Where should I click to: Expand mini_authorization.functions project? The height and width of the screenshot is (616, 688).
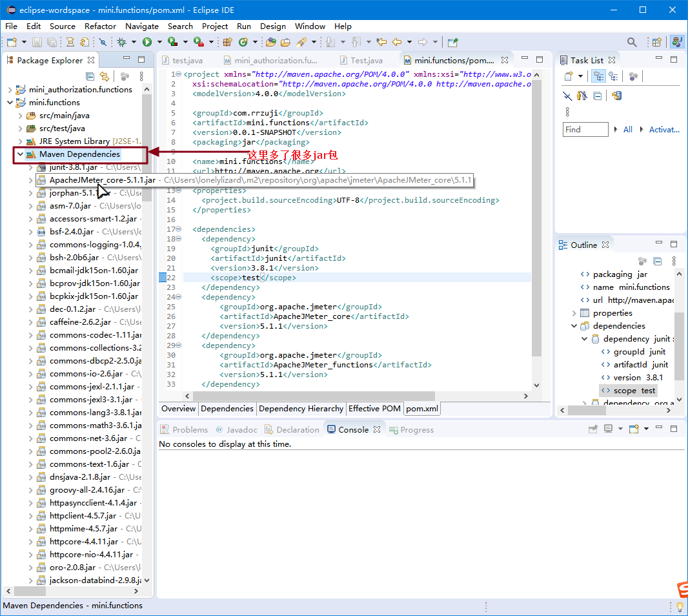point(10,90)
